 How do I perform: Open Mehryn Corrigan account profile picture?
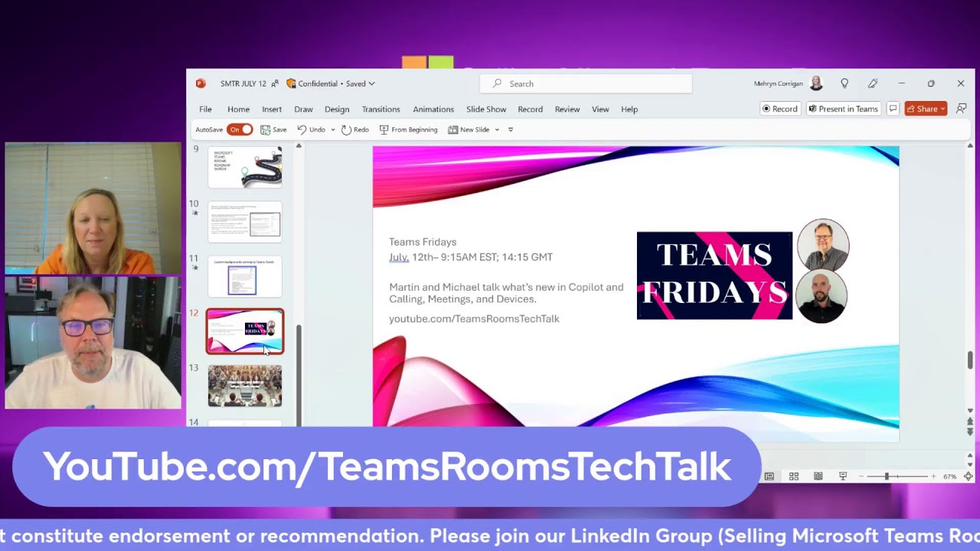point(816,83)
